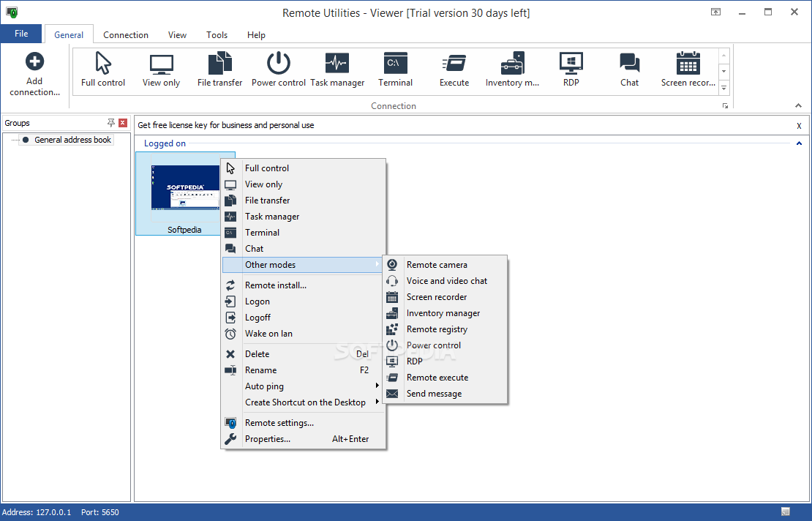Select View only in the ribbon
Image resolution: width=812 pixels, height=521 pixels.
(161, 70)
